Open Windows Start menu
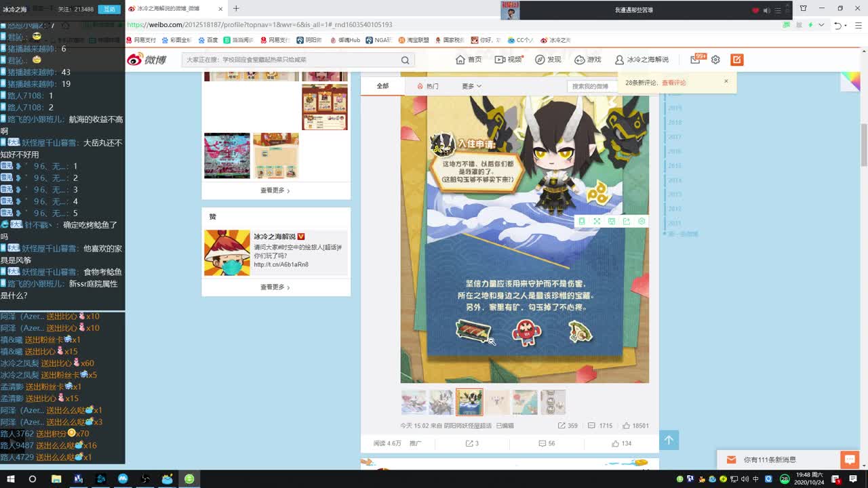 [x=11, y=479]
